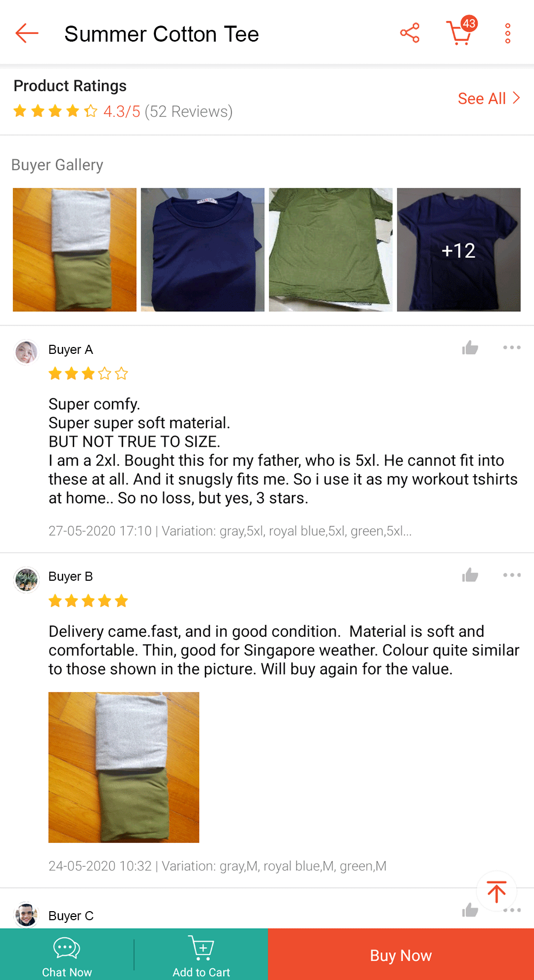Open the green t-shirt gallery photo

point(331,250)
